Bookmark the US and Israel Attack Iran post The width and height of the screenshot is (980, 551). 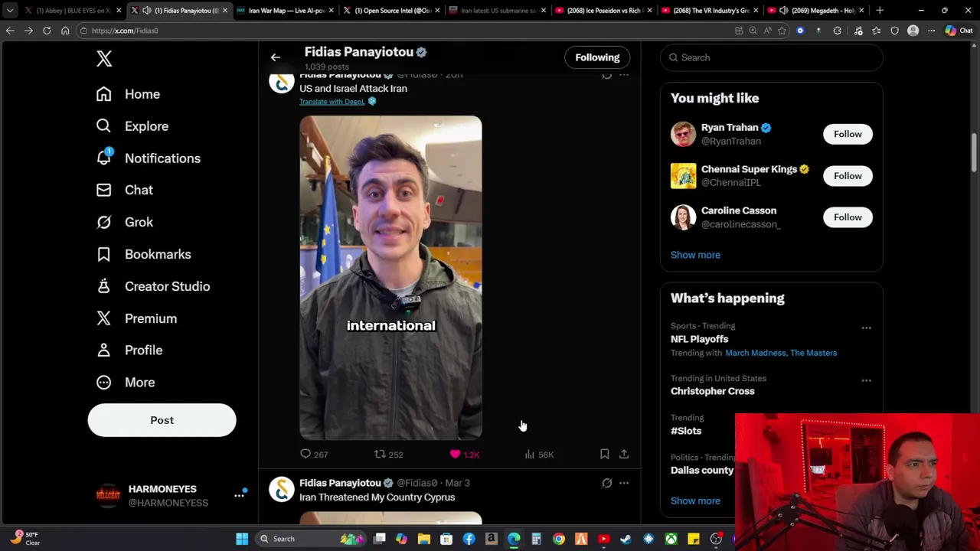pyautogui.click(x=604, y=454)
